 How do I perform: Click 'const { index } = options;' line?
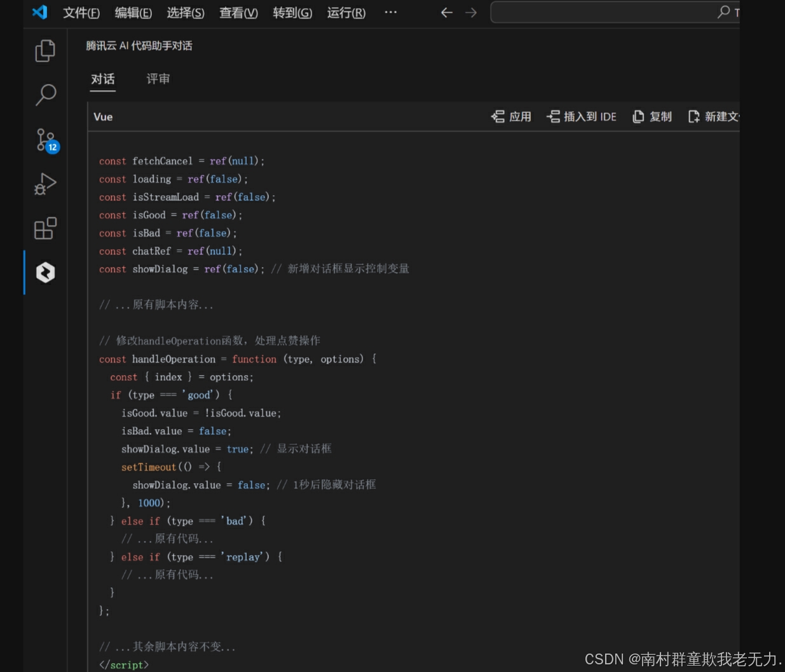(182, 377)
